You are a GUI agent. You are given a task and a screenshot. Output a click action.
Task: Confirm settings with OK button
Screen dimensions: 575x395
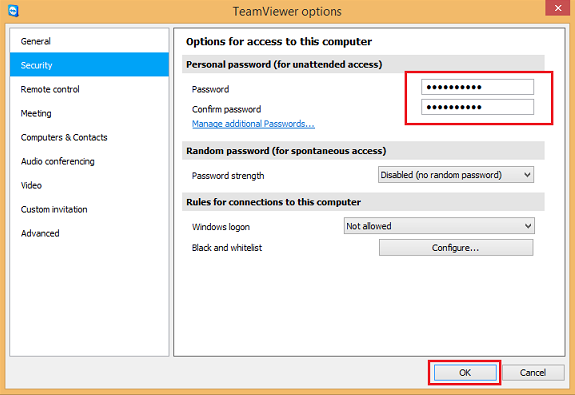pyautogui.click(x=465, y=373)
